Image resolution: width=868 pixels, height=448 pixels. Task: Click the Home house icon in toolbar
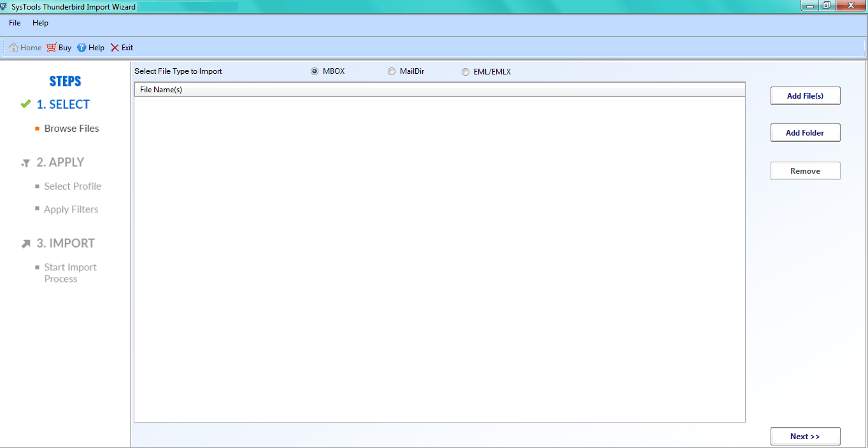[x=13, y=48]
